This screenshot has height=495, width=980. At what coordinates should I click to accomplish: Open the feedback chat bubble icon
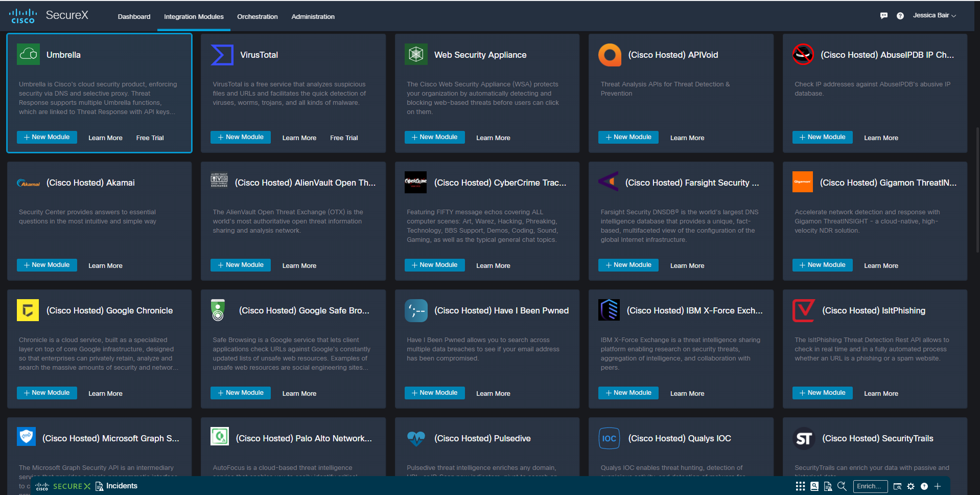[x=884, y=16]
